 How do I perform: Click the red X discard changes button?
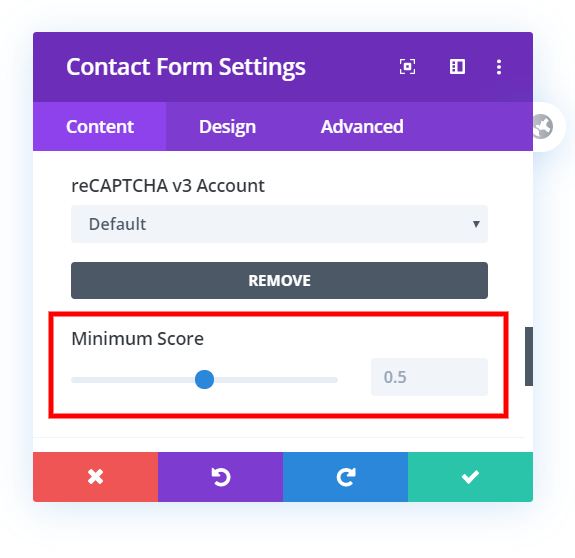95,477
